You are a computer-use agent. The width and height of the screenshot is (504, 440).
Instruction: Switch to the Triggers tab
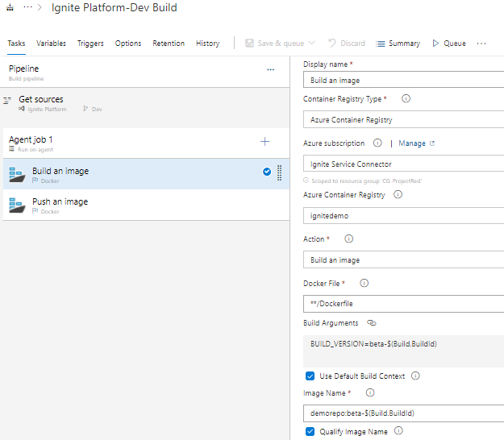point(90,44)
